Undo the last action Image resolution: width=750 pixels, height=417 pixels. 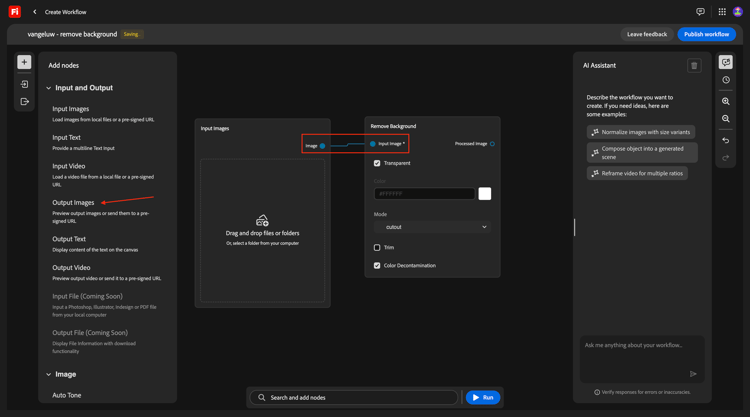(726, 141)
